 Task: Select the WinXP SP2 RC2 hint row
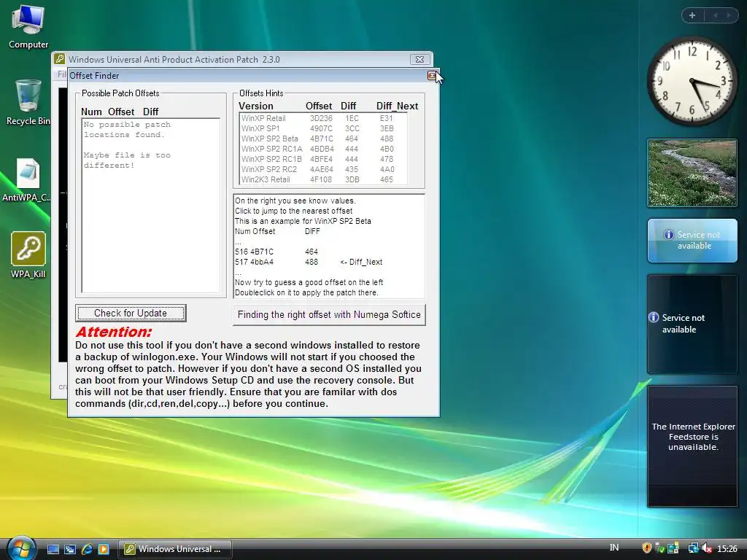click(323, 169)
